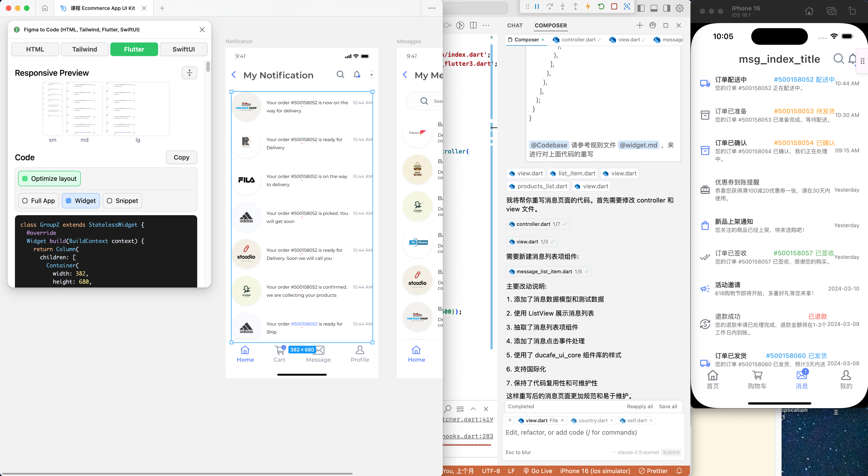Start Go Live server from the status bar

pyautogui.click(x=538, y=471)
